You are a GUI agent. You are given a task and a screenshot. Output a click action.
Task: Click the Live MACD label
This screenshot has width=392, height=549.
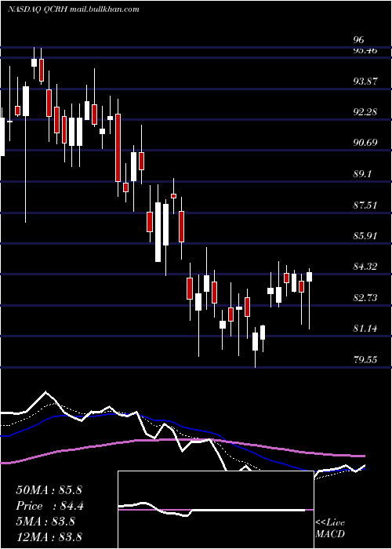coord(330,528)
